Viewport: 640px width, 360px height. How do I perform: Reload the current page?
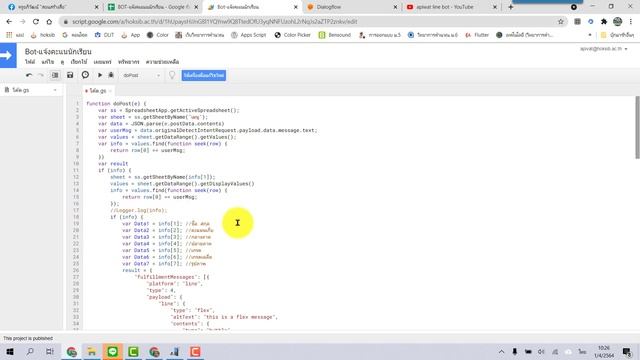36,22
